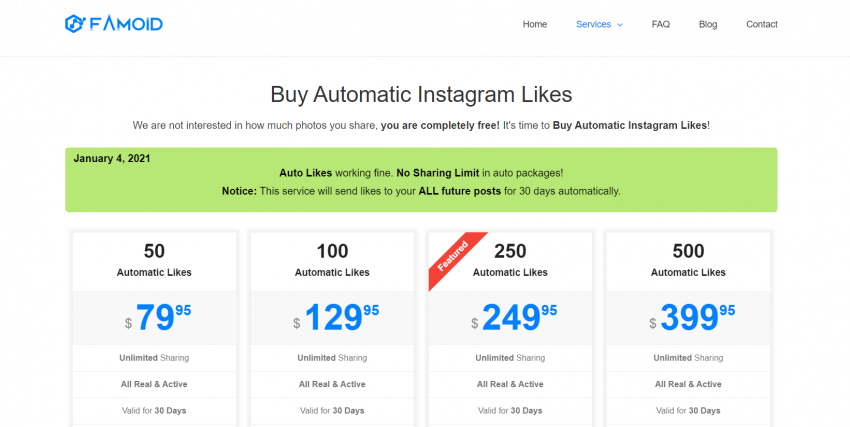The image size is (850, 427).
Task: Click the Famoid hexagon logo icon
Action: [75, 24]
